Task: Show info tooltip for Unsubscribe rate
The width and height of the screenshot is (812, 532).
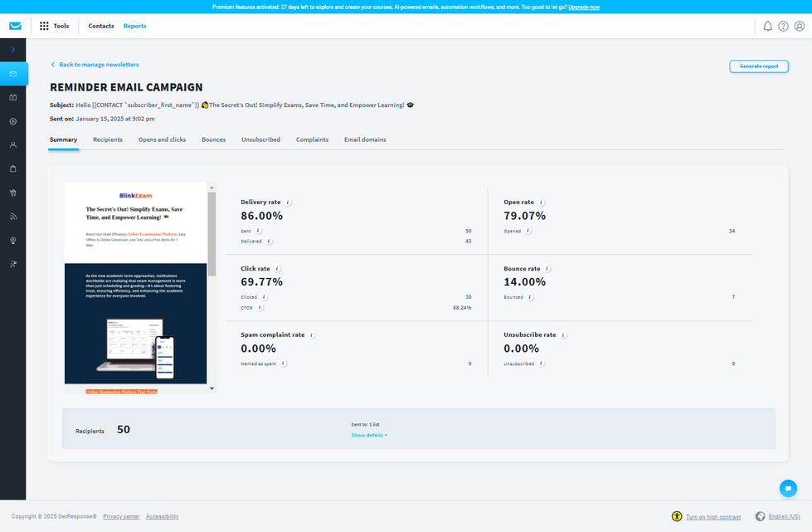Action: pos(563,335)
